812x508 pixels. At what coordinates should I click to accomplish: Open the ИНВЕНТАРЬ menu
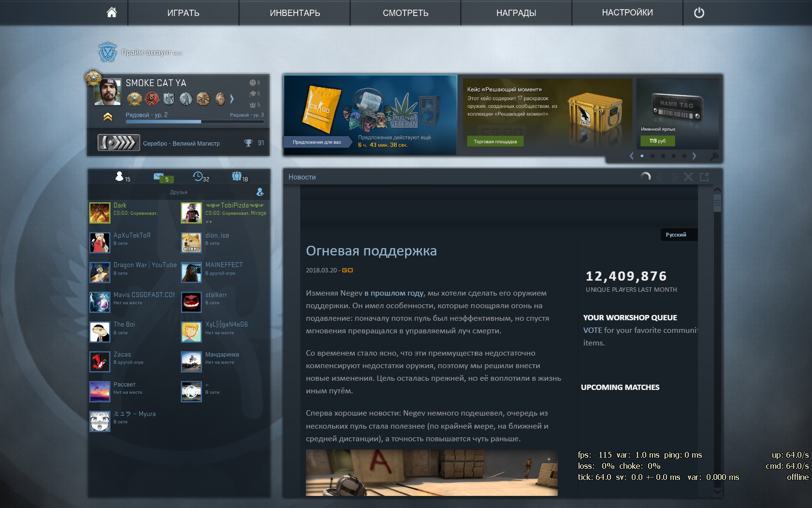click(295, 13)
